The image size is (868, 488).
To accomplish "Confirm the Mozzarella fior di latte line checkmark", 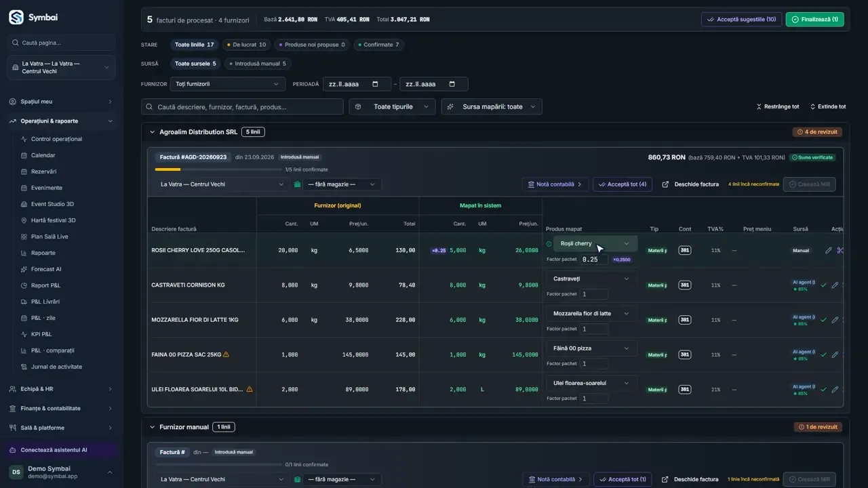I will pos(823,320).
